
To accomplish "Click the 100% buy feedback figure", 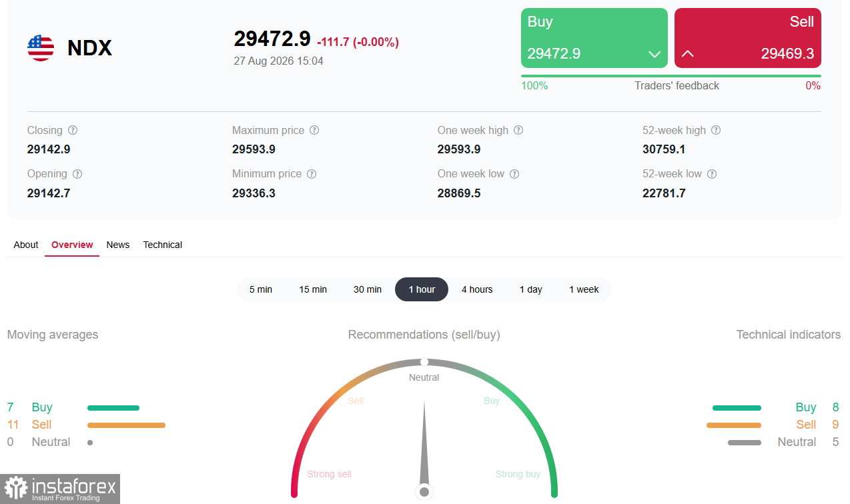I will click(x=534, y=85).
